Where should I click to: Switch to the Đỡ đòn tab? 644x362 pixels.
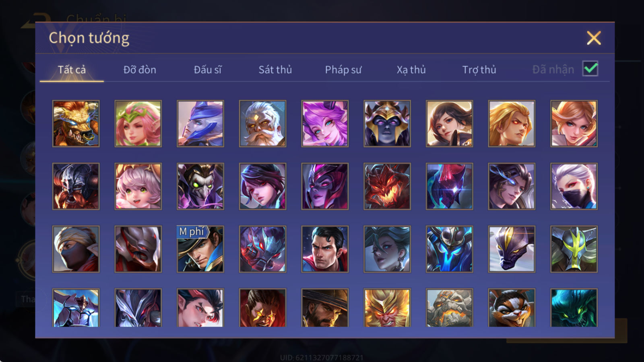pyautogui.click(x=140, y=70)
